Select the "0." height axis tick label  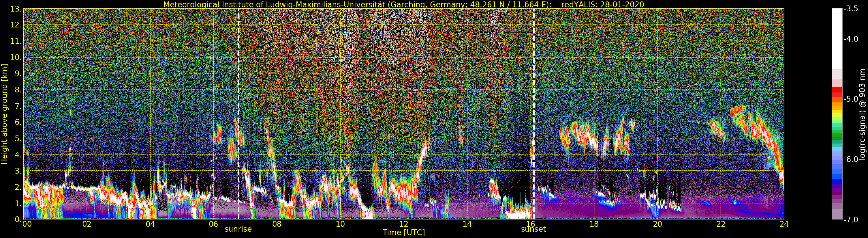point(18,220)
